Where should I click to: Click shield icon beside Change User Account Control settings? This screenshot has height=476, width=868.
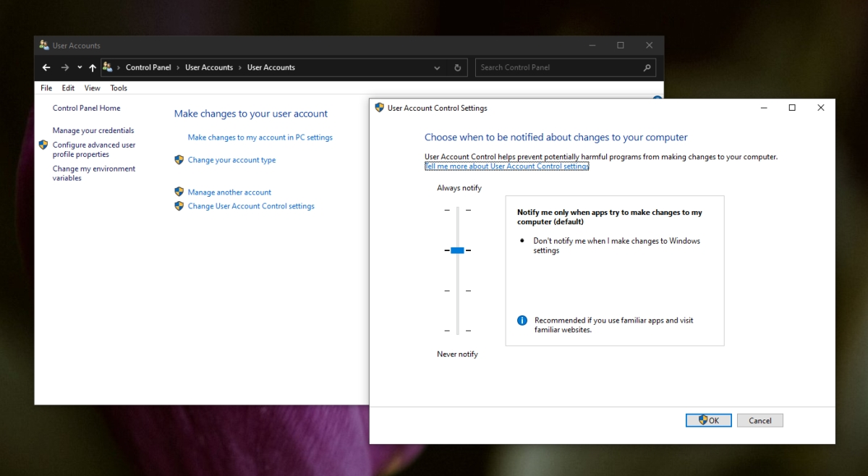click(179, 205)
